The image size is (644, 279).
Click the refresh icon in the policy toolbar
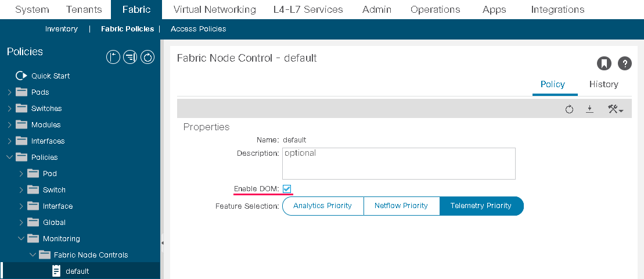(569, 109)
